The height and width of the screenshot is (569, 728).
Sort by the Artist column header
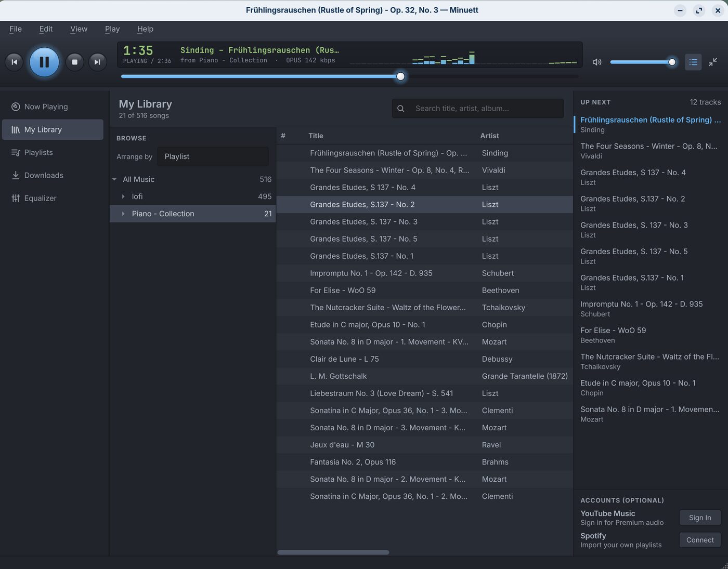pyautogui.click(x=489, y=136)
